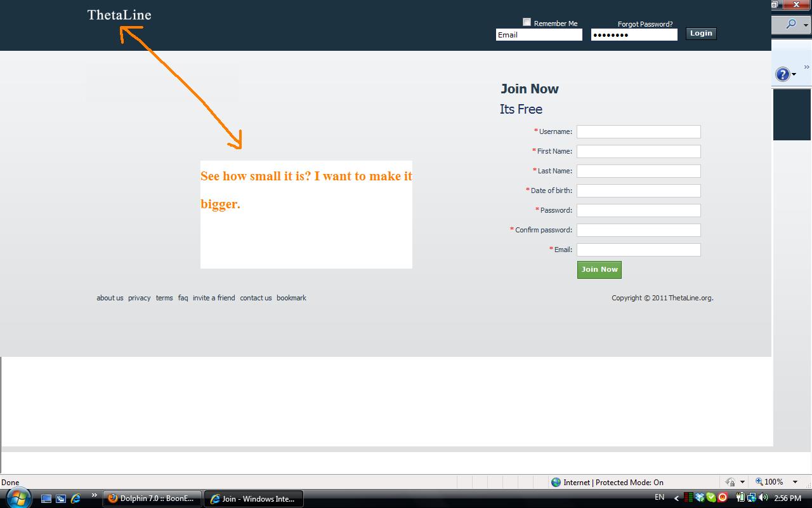The height and width of the screenshot is (508, 812).
Task: Click the red circular tray icon
Action: click(x=722, y=498)
